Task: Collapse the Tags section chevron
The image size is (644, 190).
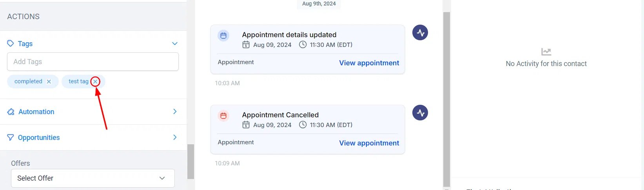Action: click(x=175, y=43)
